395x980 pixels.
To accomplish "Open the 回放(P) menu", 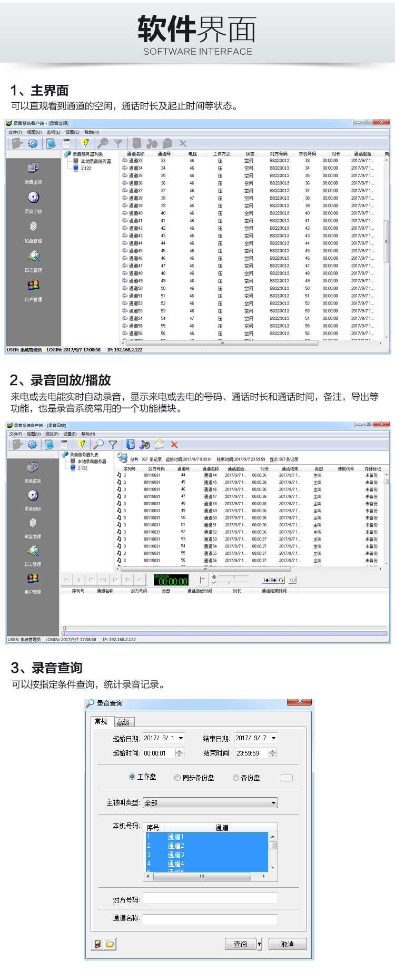I will tap(52, 434).
